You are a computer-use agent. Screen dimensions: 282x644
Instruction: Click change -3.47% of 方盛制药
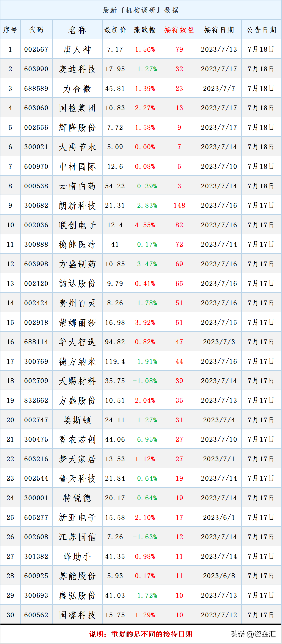(145, 264)
